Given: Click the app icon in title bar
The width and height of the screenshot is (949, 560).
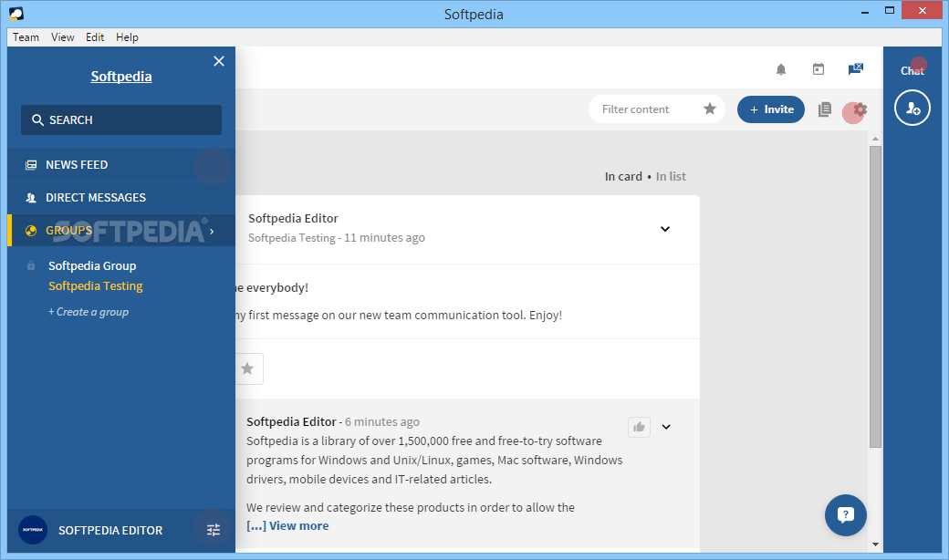Looking at the screenshot, I should 16,14.
